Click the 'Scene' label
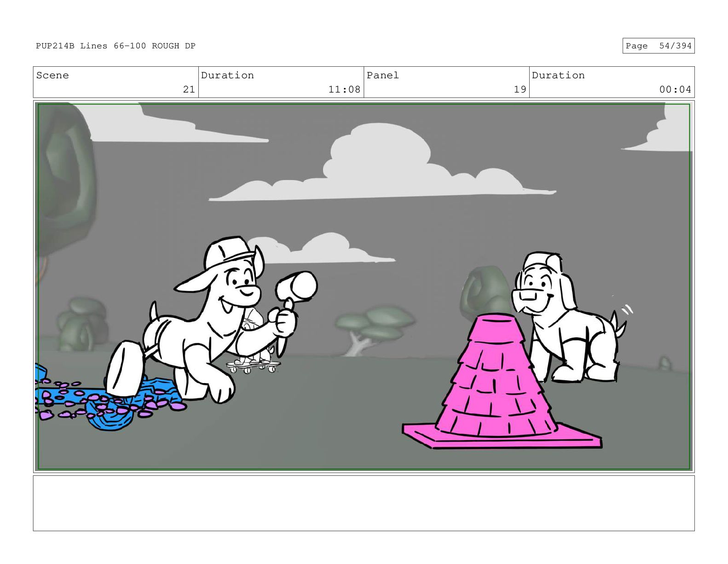The width and height of the screenshot is (728, 564). click(52, 76)
